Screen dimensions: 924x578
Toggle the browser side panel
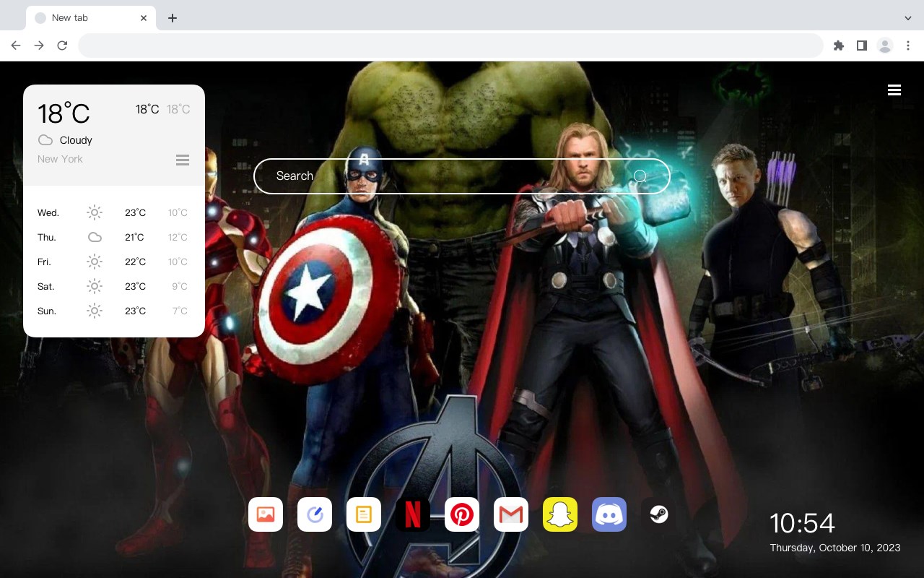coord(861,46)
